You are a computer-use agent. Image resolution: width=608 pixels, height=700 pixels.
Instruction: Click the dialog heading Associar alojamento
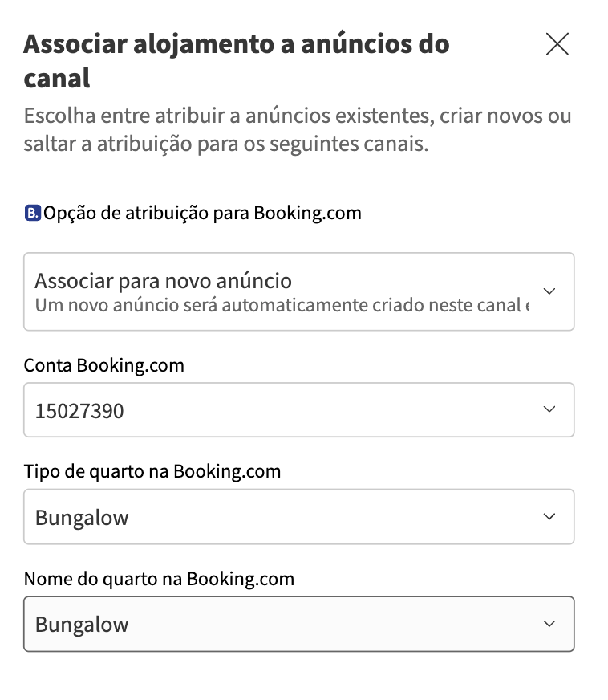click(x=236, y=60)
